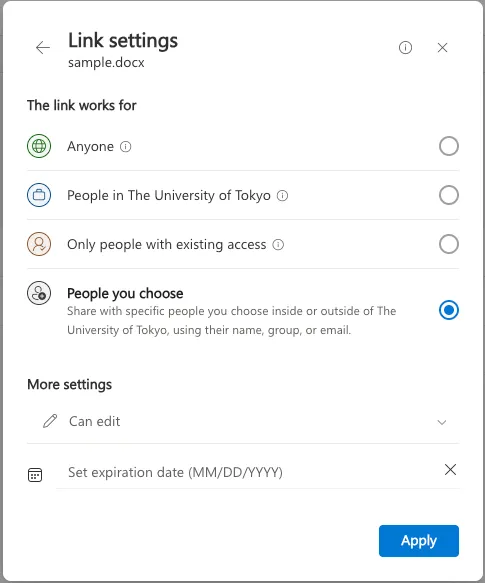This screenshot has width=485, height=583.
Task: Show info tooltip next to Anyone
Action: tap(125, 146)
